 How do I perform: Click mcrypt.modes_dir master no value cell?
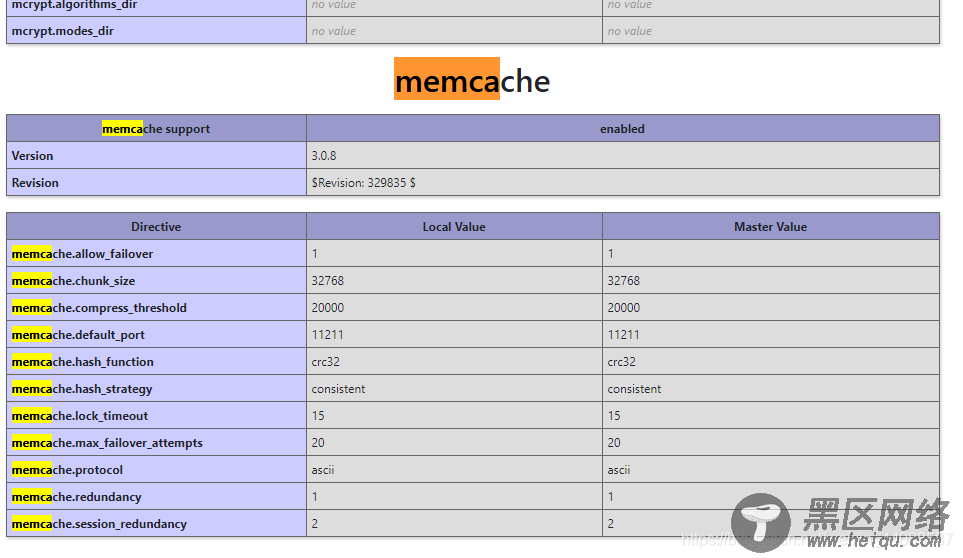[x=771, y=31]
